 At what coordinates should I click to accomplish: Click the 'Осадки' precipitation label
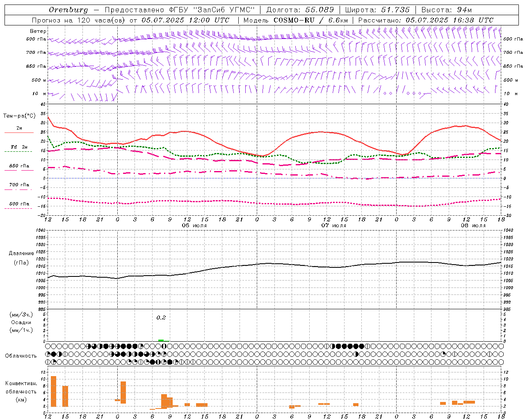coord(21,322)
